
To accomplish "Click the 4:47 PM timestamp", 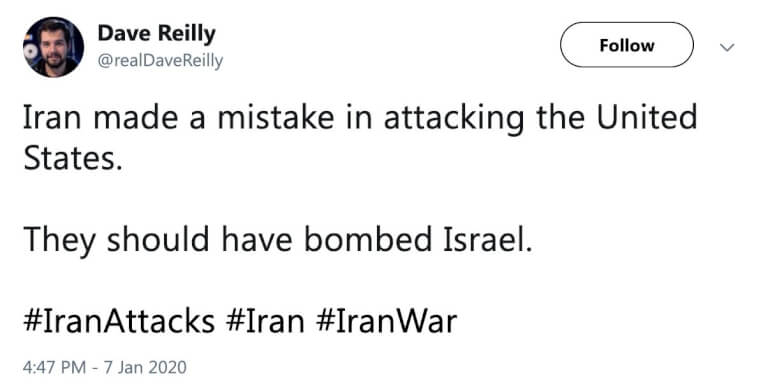I will (54, 367).
